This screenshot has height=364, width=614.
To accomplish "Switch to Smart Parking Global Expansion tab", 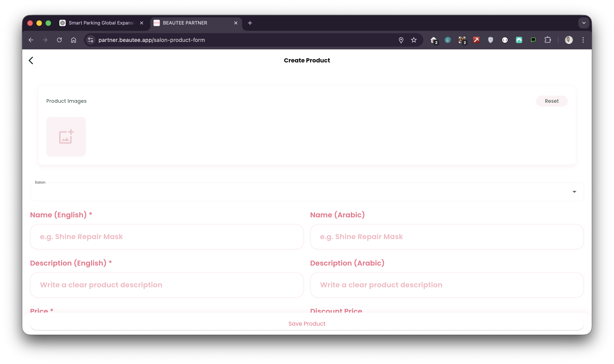I will coord(101,23).
